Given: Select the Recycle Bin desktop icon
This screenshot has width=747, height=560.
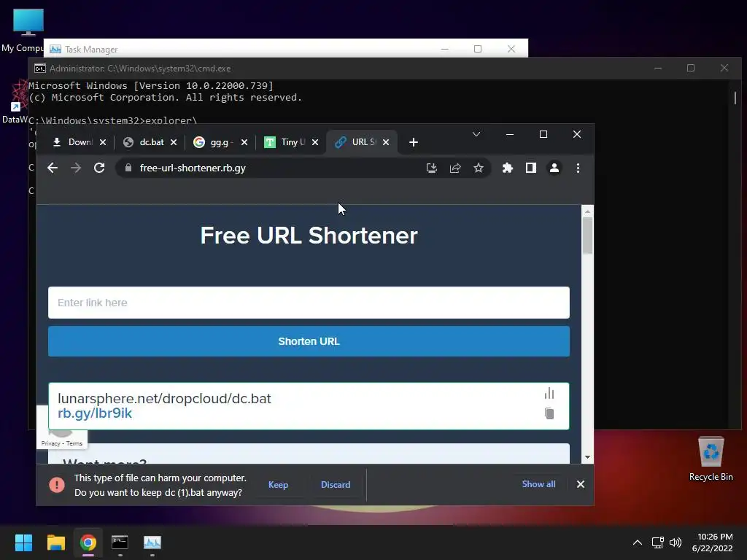Looking at the screenshot, I should pos(711,459).
